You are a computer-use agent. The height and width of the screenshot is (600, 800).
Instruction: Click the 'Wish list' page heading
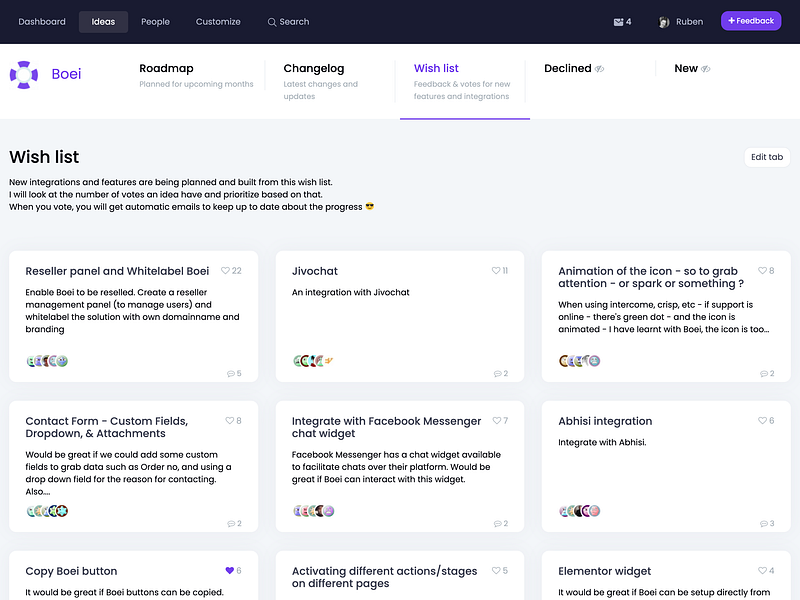(x=44, y=157)
